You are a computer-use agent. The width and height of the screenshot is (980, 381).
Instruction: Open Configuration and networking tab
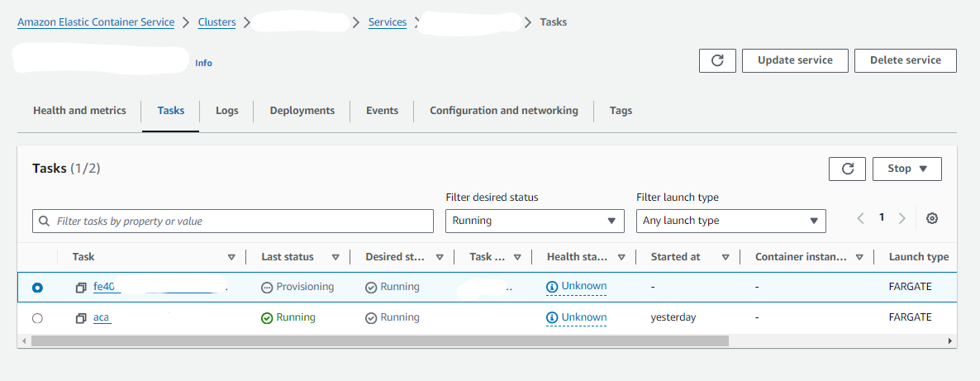(x=504, y=111)
